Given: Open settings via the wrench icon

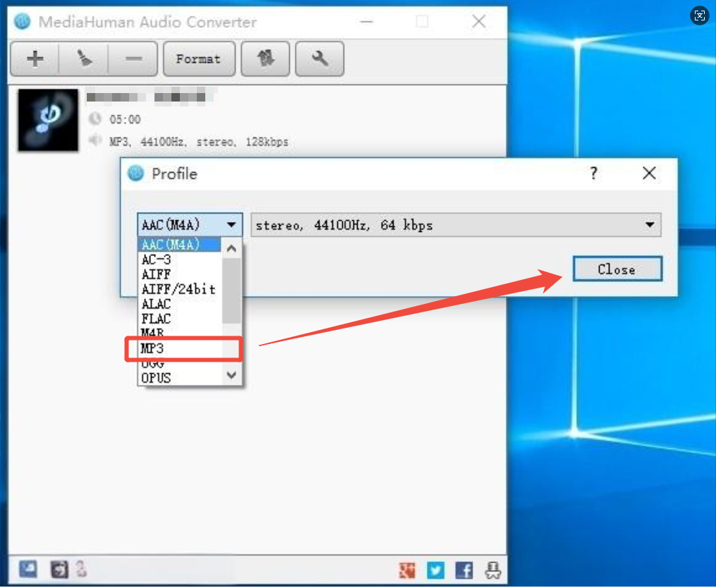Looking at the screenshot, I should [320, 59].
